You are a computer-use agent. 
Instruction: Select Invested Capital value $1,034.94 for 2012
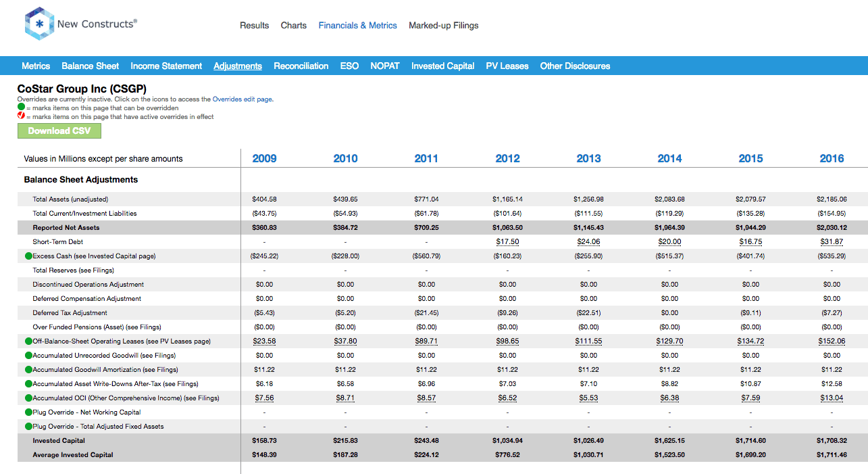tap(507, 441)
